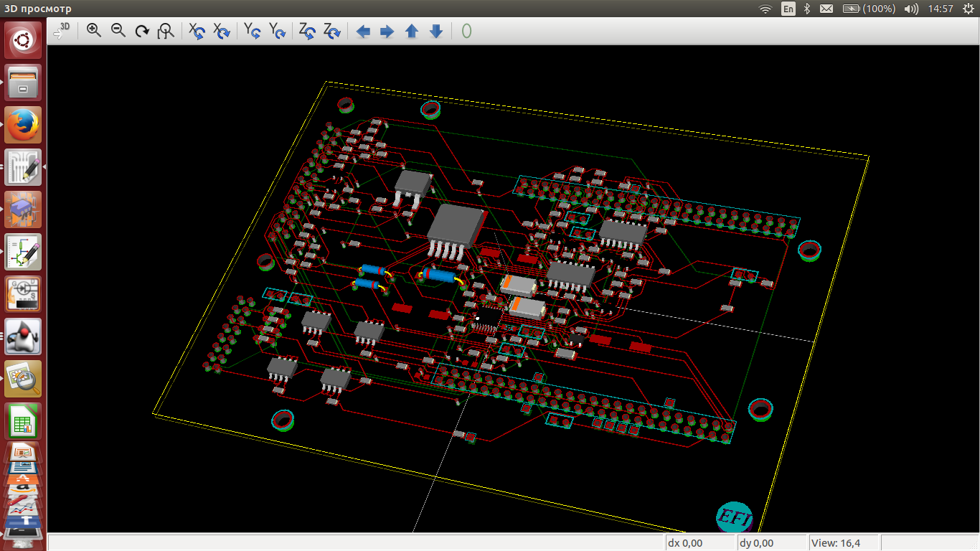
Task: Rotate Y clockwise with second Y icon
Action: (277, 31)
